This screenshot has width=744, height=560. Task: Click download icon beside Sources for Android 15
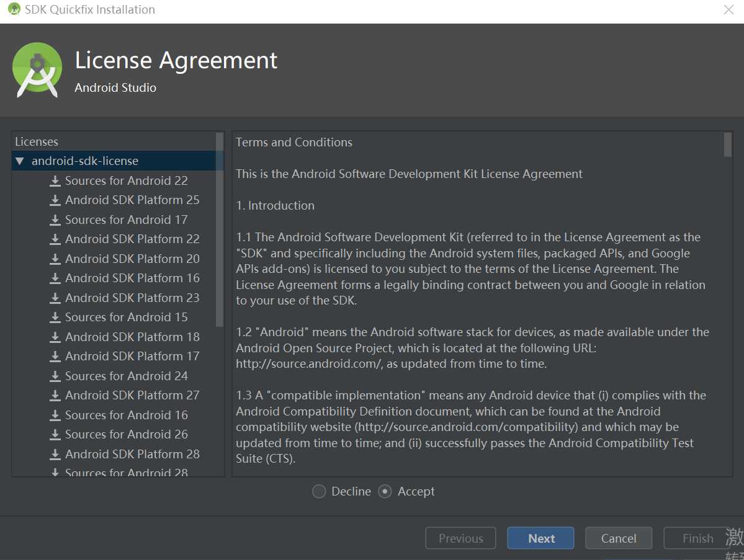pyautogui.click(x=55, y=318)
